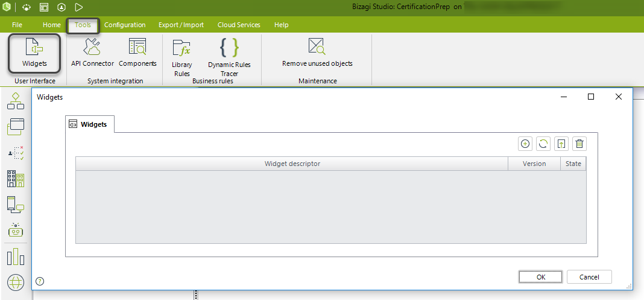Switch to the Configuration tab
644x300 pixels.
125,25
